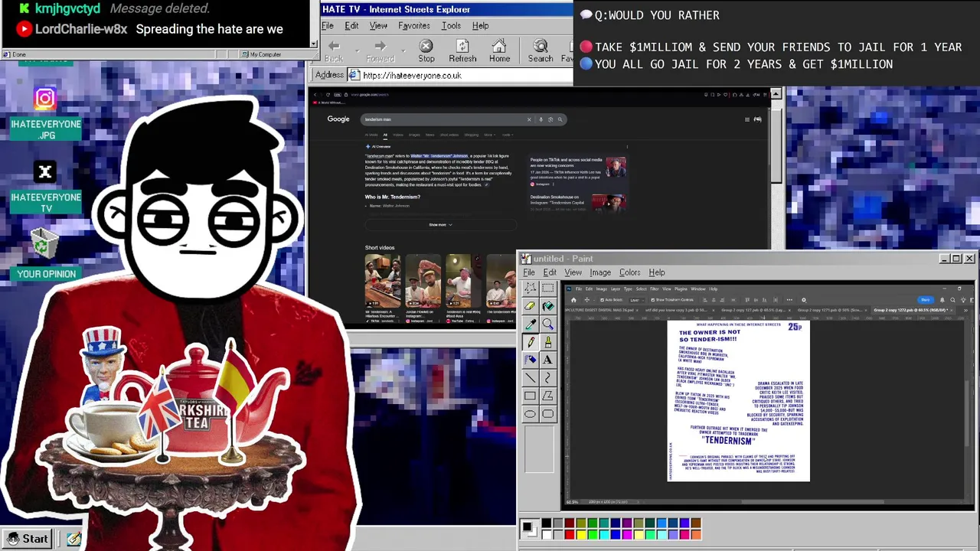Select the Free-Form Select tool in Paint
The width and height of the screenshot is (980, 551).
pos(530,288)
